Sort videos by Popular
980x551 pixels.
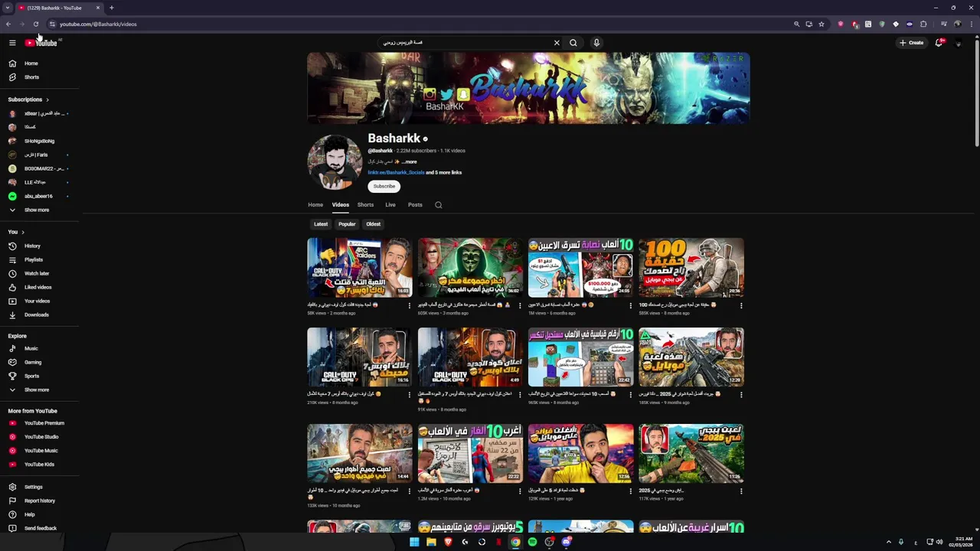(347, 224)
